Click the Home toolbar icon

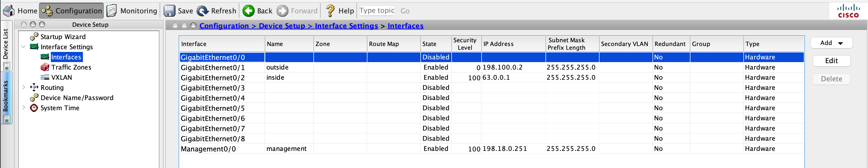point(9,11)
